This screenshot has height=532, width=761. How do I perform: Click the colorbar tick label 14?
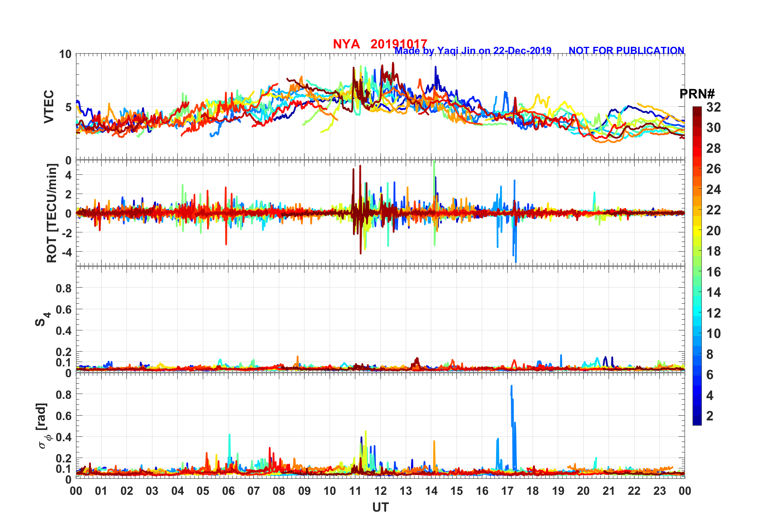click(713, 292)
